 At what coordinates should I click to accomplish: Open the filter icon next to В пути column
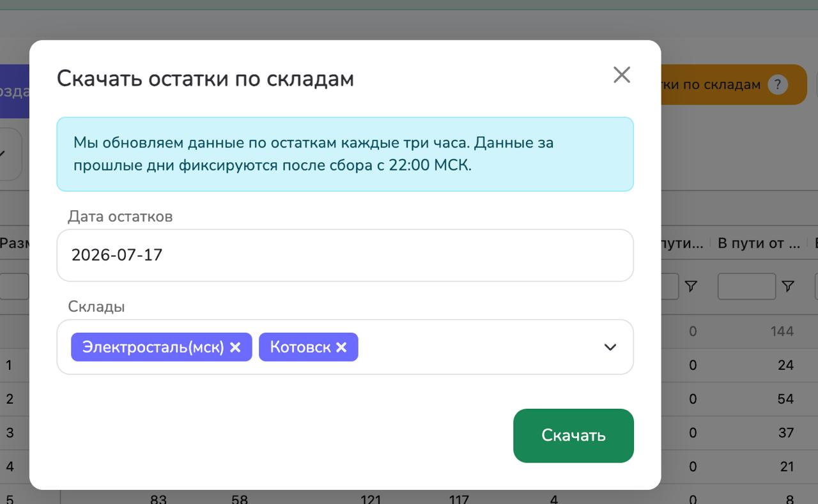[690, 287]
